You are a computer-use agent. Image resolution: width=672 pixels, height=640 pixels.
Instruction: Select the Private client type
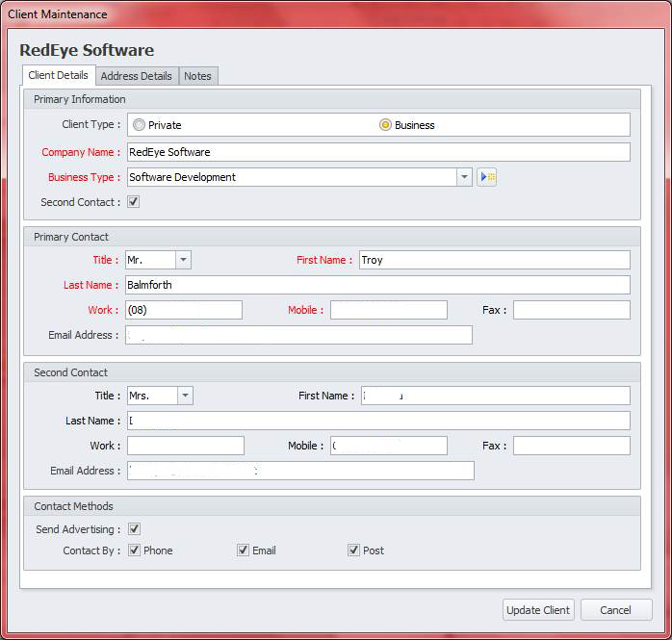tap(157, 125)
